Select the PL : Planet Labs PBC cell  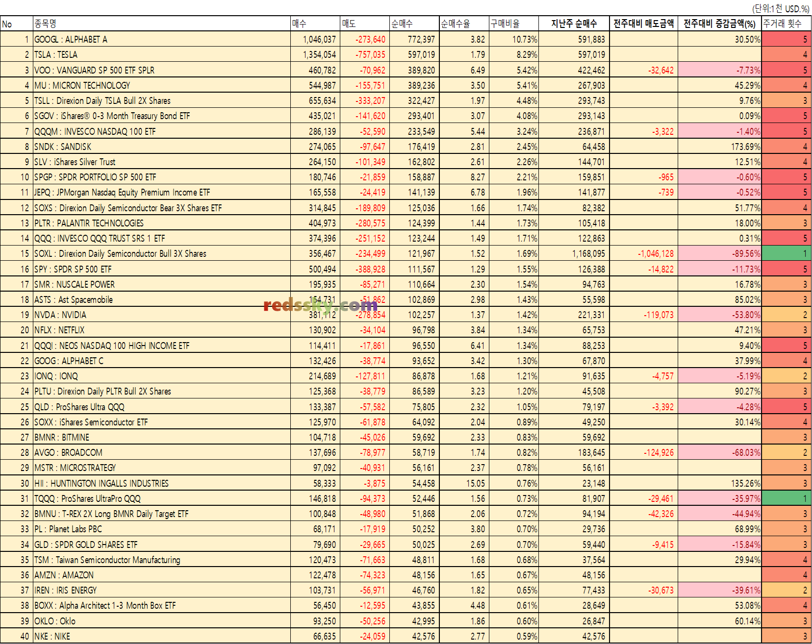pos(162,529)
